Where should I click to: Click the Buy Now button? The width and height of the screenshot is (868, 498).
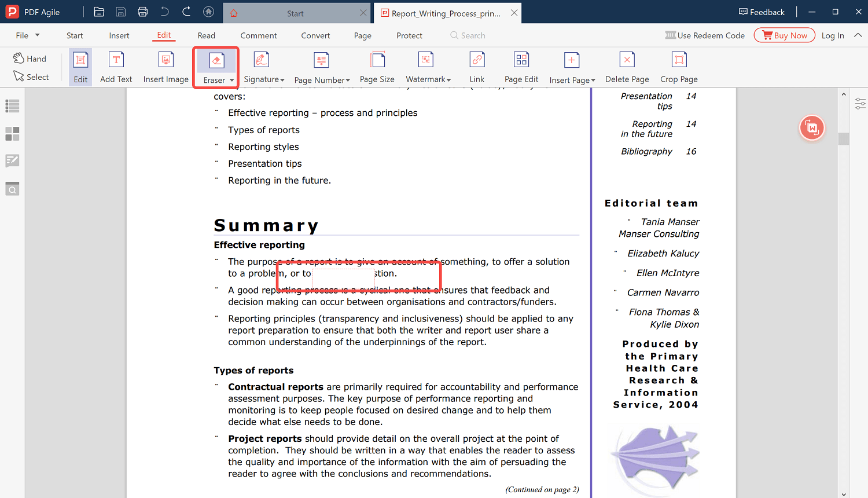[x=784, y=35]
